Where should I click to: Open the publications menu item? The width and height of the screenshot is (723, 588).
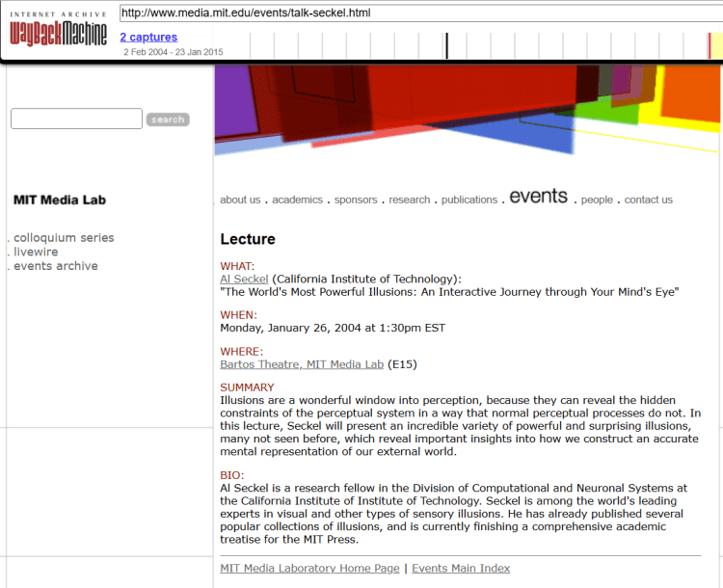(x=469, y=200)
